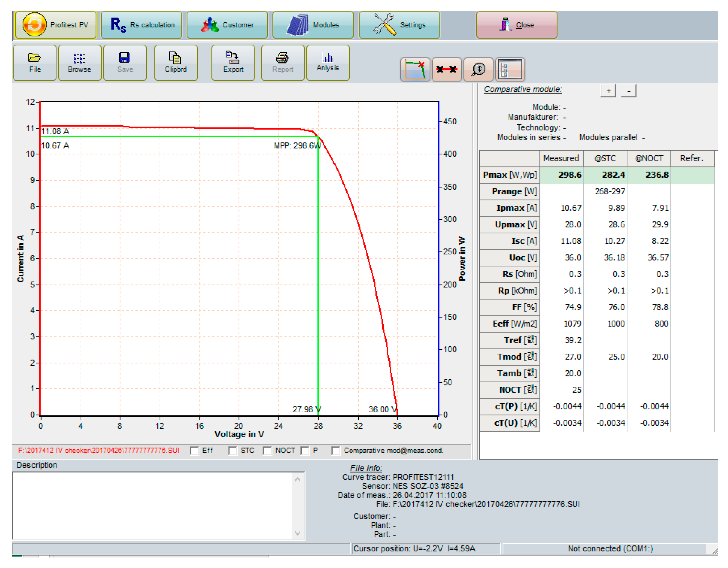Click Prange value 268-297

tap(610, 192)
